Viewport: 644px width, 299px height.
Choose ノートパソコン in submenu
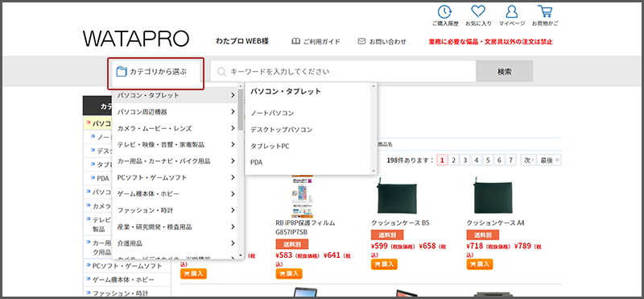coord(272,113)
